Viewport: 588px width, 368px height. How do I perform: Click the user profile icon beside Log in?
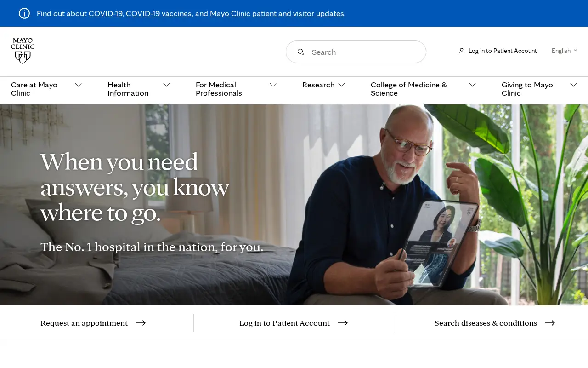coord(462,51)
